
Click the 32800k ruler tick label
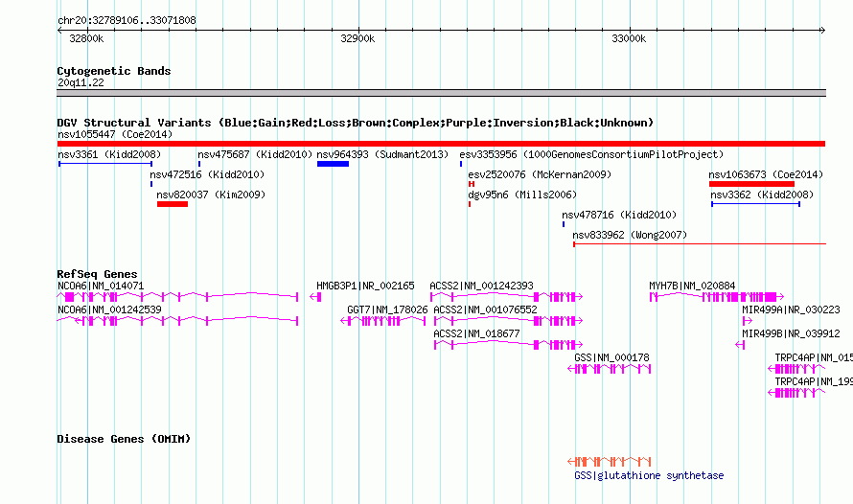(86, 38)
